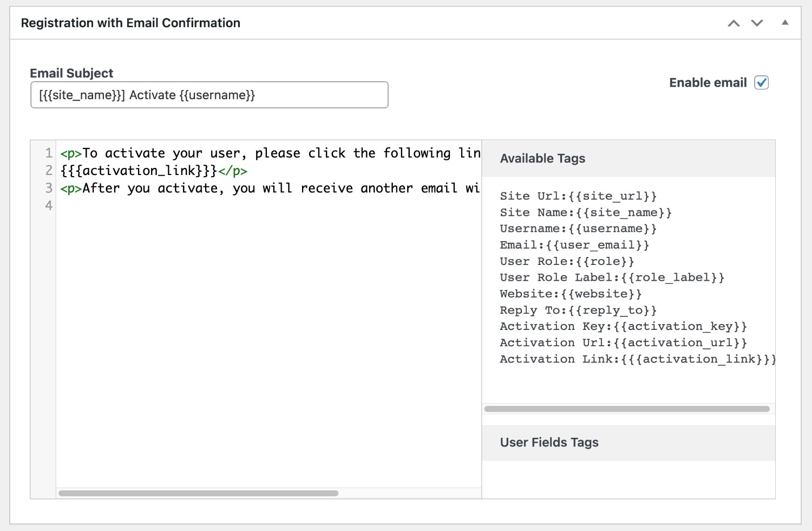The image size is (812, 531).
Task: Select the Site Name {{site_name}} tag
Action: coord(586,212)
